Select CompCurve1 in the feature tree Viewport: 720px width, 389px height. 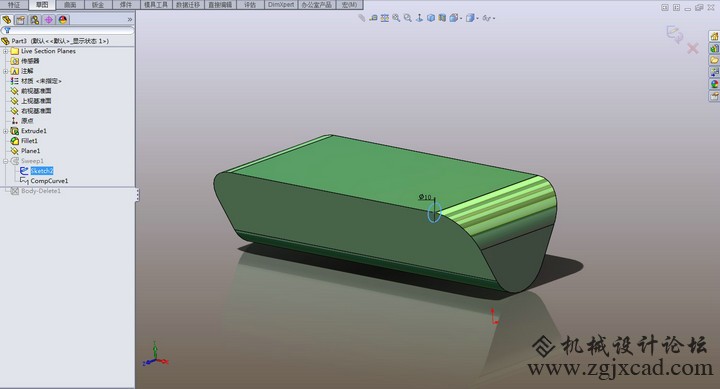click(49, 181)
